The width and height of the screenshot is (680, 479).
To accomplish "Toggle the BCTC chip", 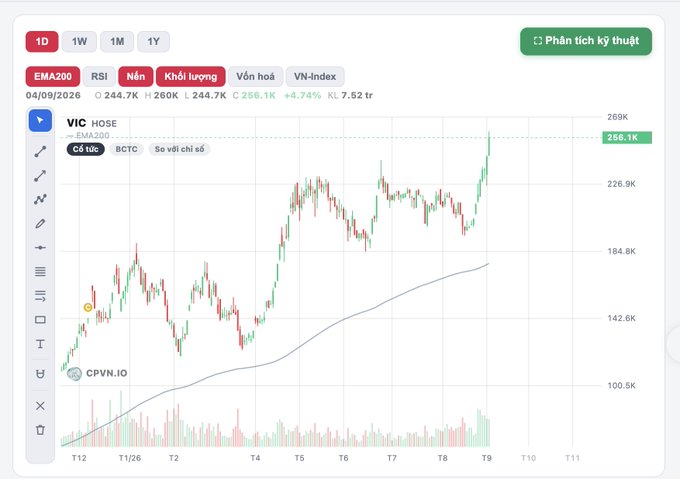I will 127,149.
